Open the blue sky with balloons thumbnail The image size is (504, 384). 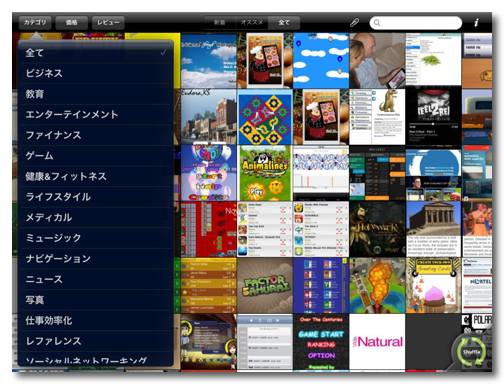pos(321,61)
